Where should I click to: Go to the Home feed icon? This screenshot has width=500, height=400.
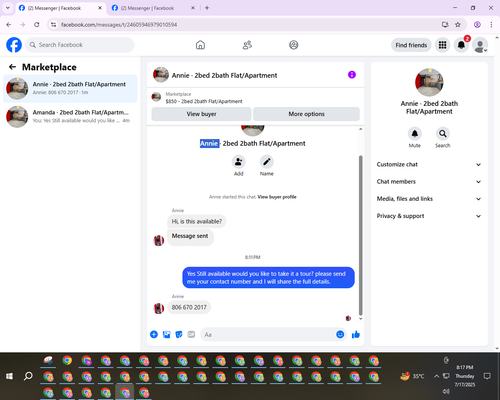coord(200,45)
